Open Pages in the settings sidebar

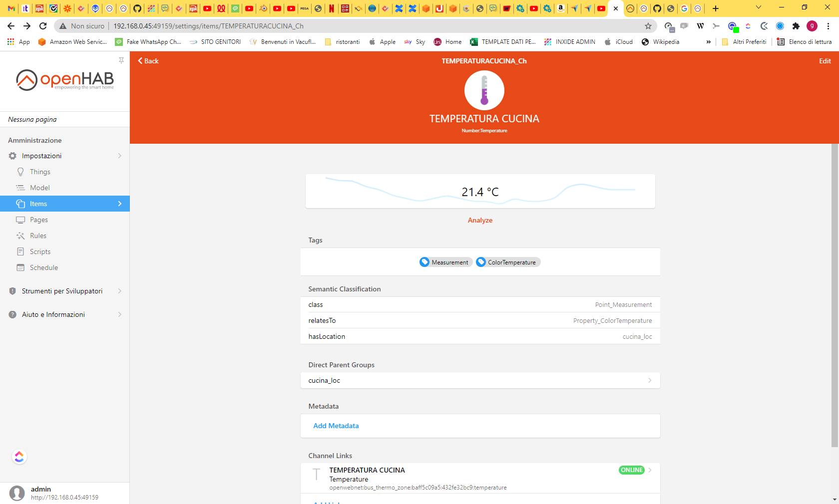pos(65,220)
